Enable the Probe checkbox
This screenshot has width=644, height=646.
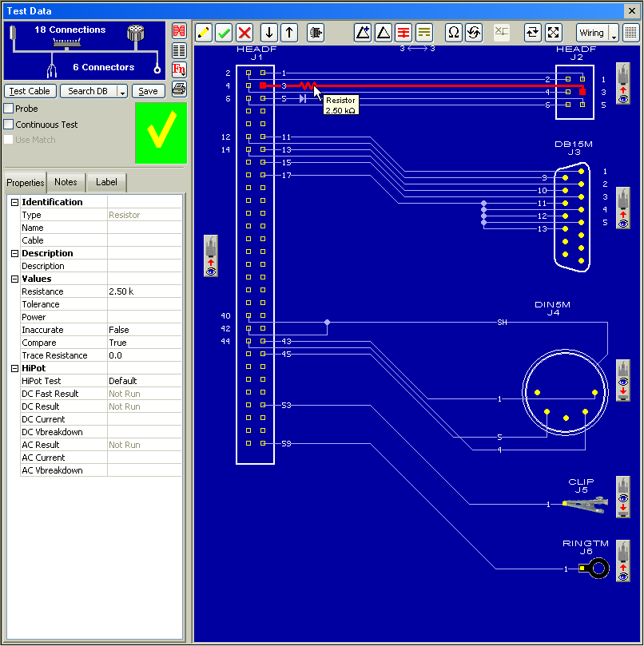9,109
